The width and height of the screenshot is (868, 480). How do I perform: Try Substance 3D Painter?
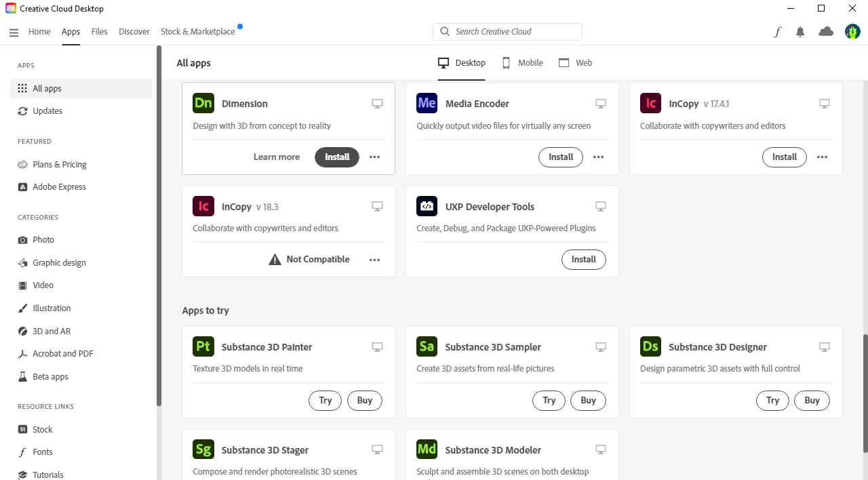pos(325,401)
